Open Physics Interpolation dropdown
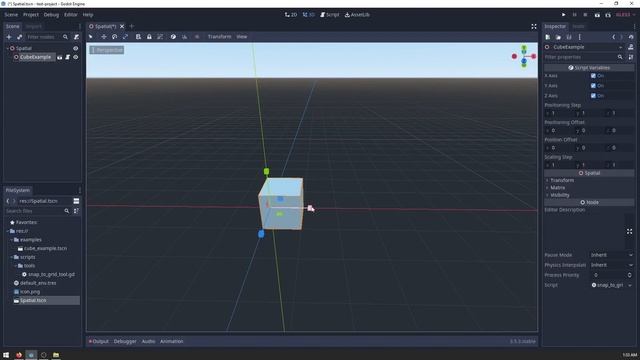Image resolution: width=640 pixels, height=360 pixels. [611, 265]
